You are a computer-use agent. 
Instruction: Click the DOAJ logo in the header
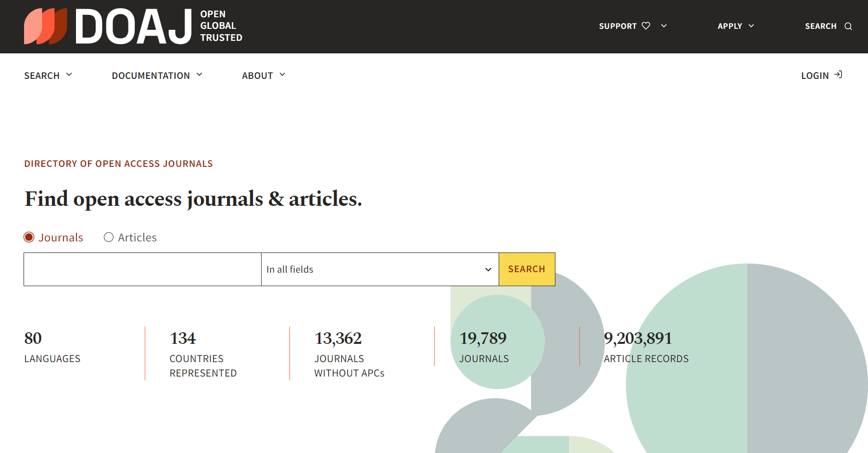(x=108, y=26)
